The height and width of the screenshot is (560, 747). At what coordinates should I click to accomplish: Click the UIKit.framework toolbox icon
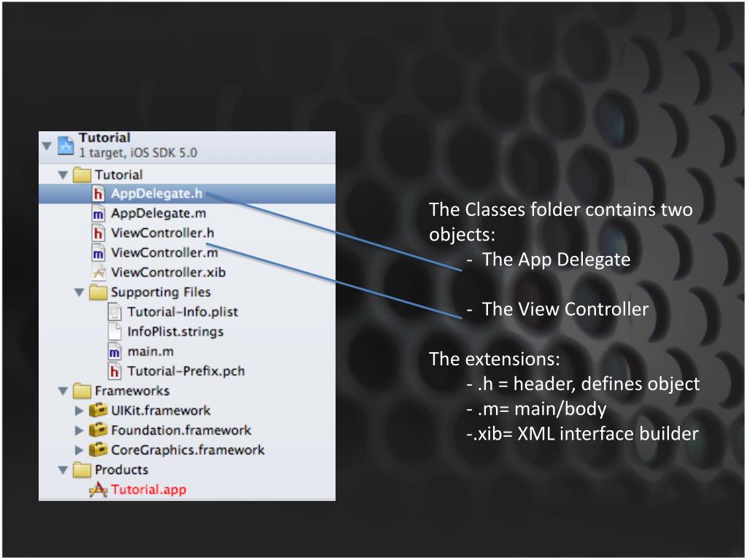coord(98,410)
